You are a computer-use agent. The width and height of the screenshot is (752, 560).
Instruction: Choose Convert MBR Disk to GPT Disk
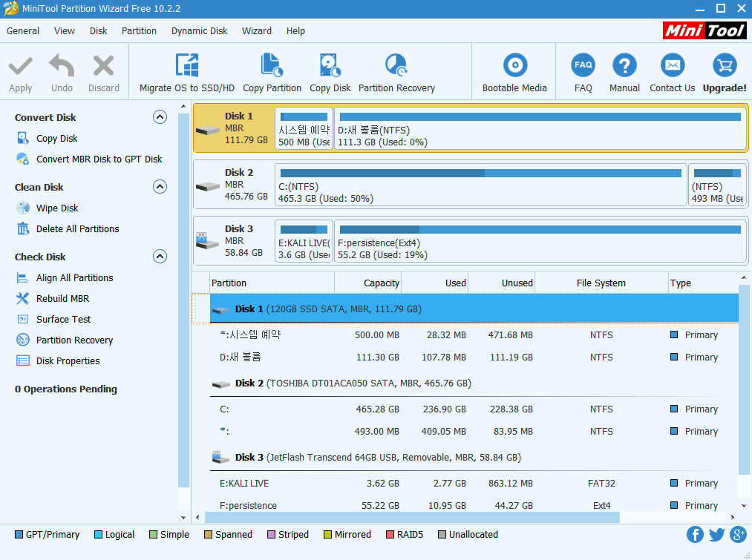point(99,159)
